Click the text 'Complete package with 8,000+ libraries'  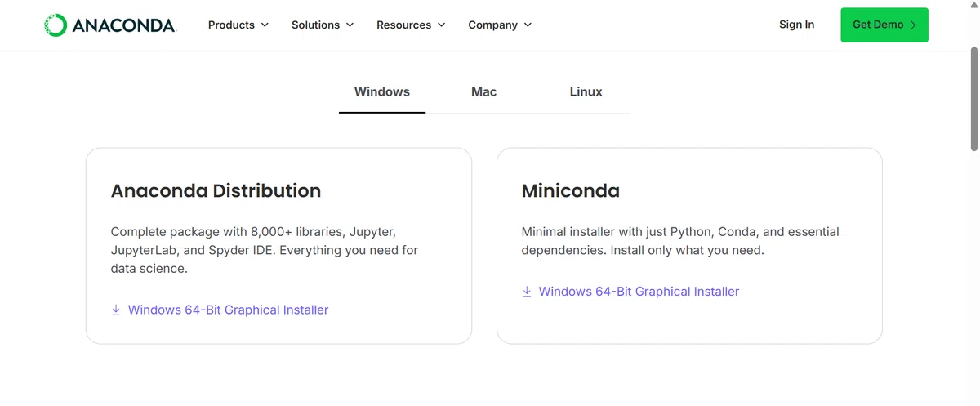(227, 232)
